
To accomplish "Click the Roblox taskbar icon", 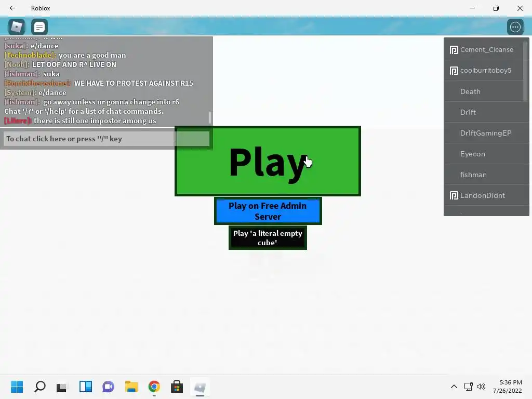I will [x=200, y=387].
